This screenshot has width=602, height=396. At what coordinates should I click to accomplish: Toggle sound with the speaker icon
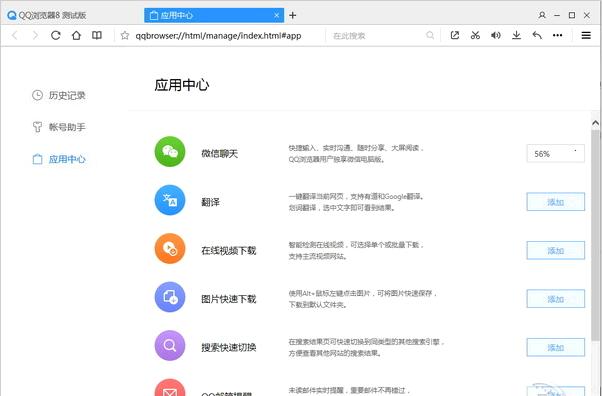tap(496, 36)
